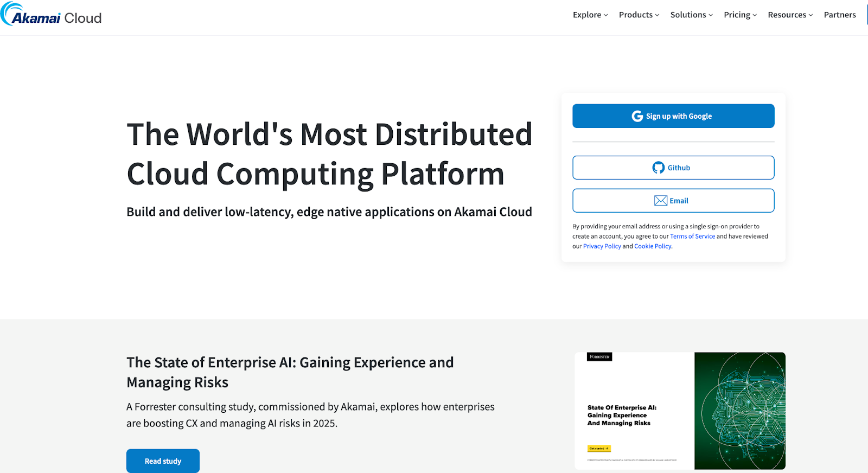Open the Forrester report thumbnail
This screenshot has width=868, height=473.
coord(680,411)
